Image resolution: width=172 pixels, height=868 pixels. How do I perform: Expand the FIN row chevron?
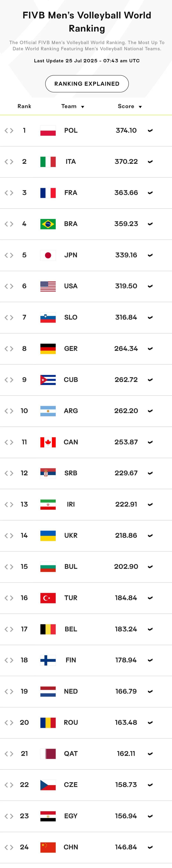tap(150, 660)
